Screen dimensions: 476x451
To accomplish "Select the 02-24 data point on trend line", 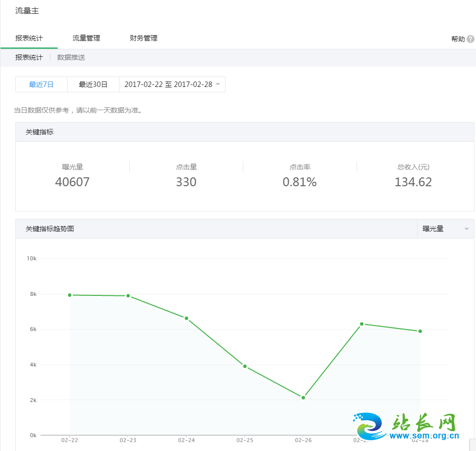I will point(187,318).
